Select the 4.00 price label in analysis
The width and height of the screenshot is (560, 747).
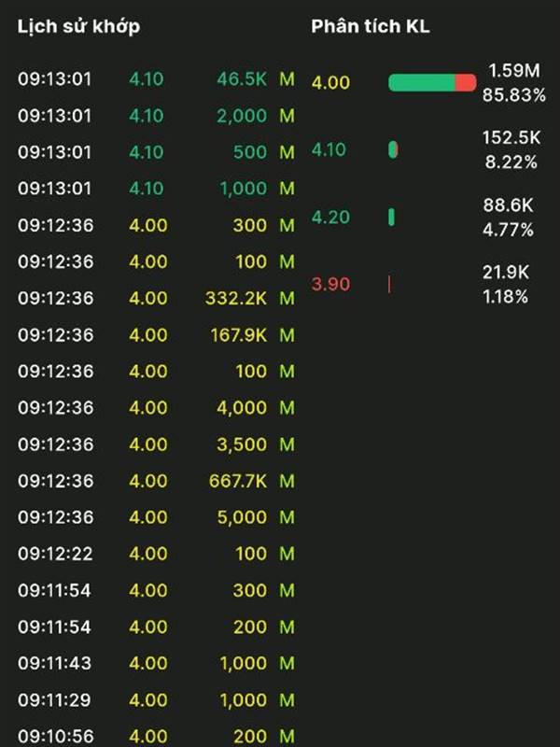pyautogui.click(x=331, y=82)
